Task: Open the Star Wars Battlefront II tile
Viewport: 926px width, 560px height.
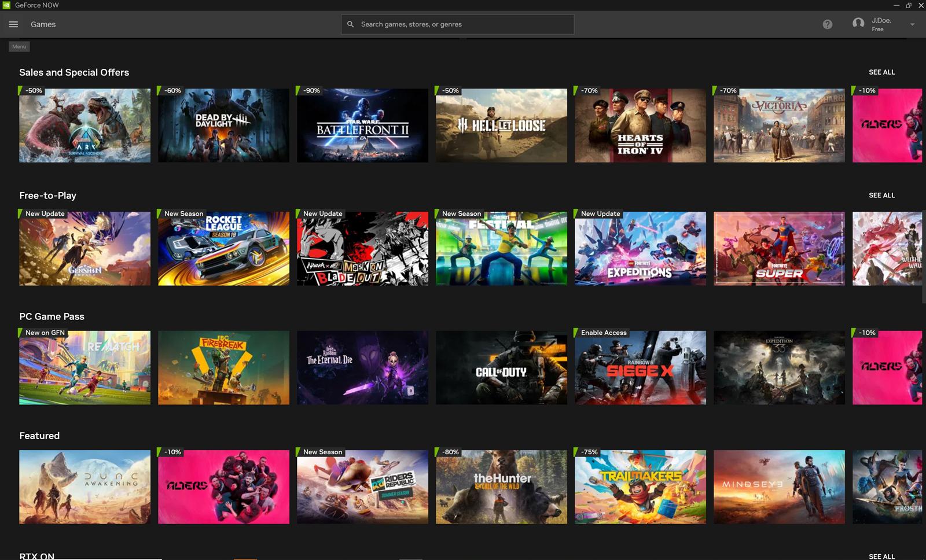Action: 362,125
